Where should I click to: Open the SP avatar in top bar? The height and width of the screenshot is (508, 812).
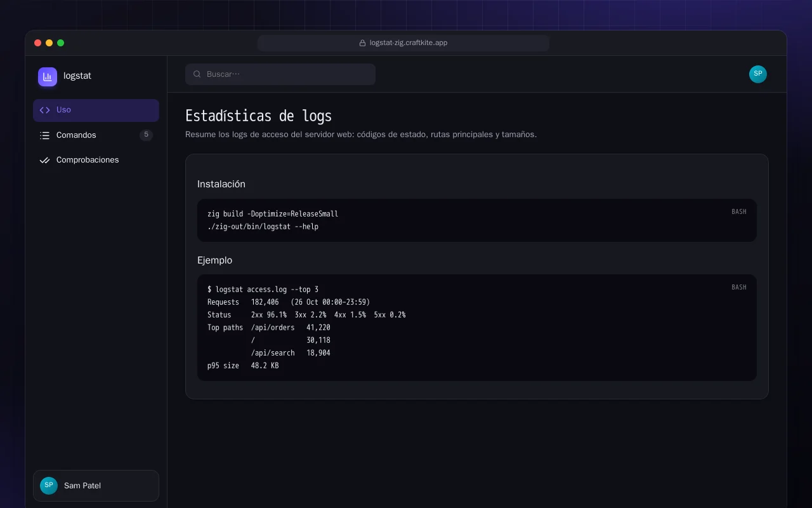(758, 74)
